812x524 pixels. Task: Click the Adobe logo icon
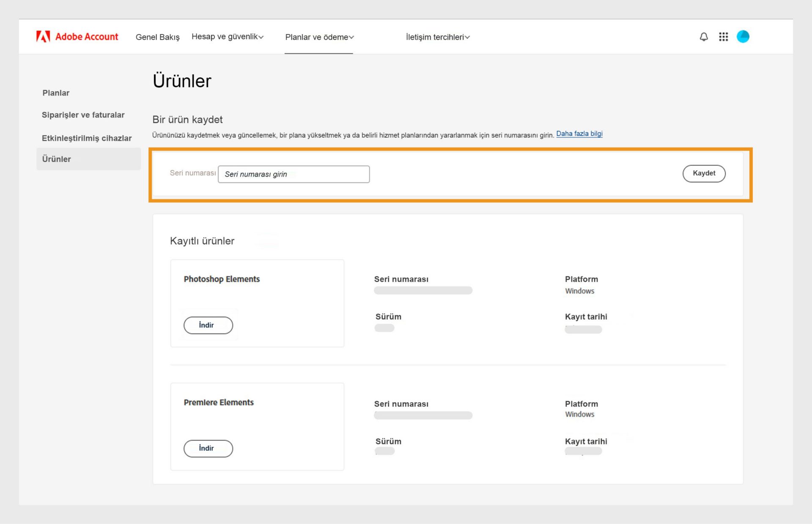(43, 37)
